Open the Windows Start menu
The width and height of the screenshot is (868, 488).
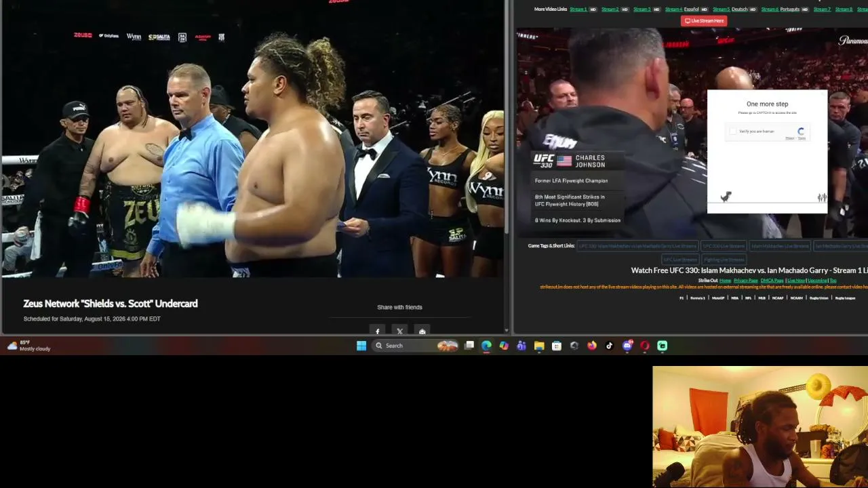point(361,346)
